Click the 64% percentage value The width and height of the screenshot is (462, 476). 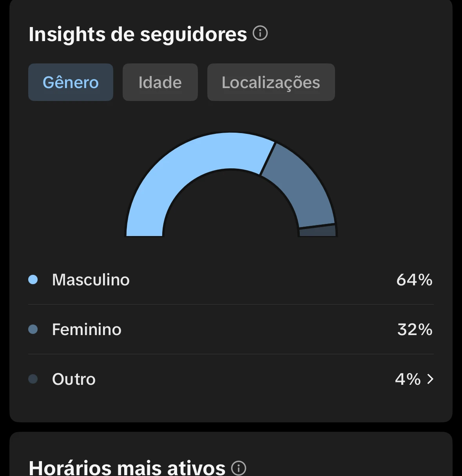(414, 280)
